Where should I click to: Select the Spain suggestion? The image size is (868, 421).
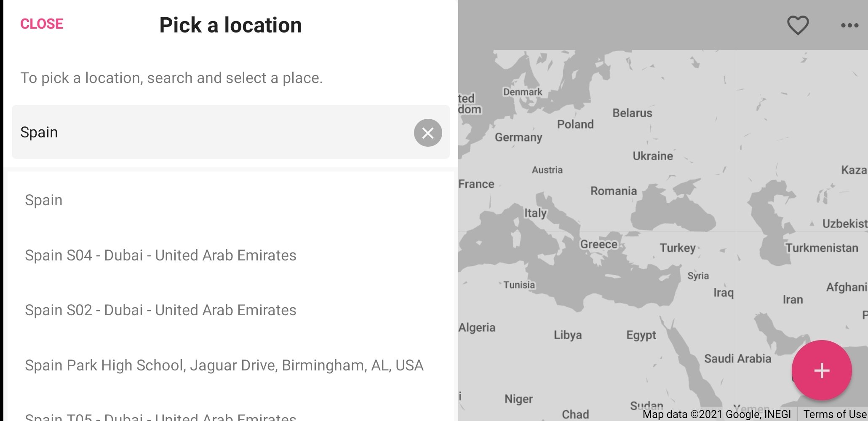231,200
